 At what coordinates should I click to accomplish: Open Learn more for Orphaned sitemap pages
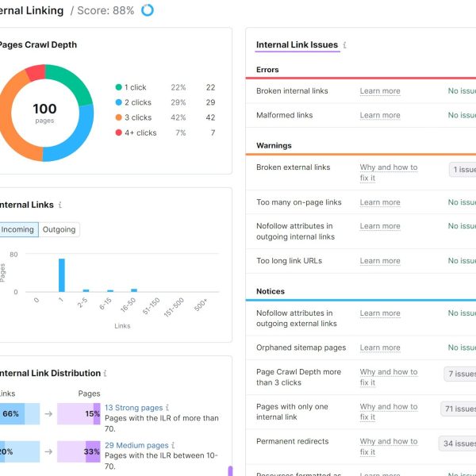380,347
